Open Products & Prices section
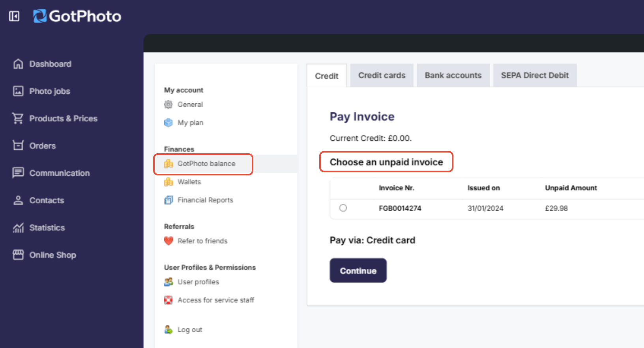Viewport: 644px width, 348px height. tap(64, 118)
